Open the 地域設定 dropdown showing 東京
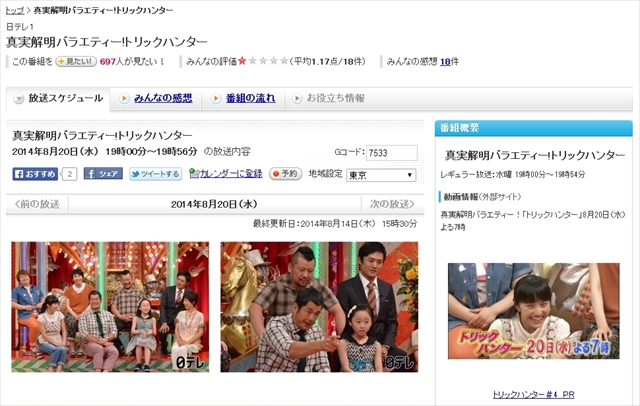The image size is (640, 406). (x=381, y=175)
